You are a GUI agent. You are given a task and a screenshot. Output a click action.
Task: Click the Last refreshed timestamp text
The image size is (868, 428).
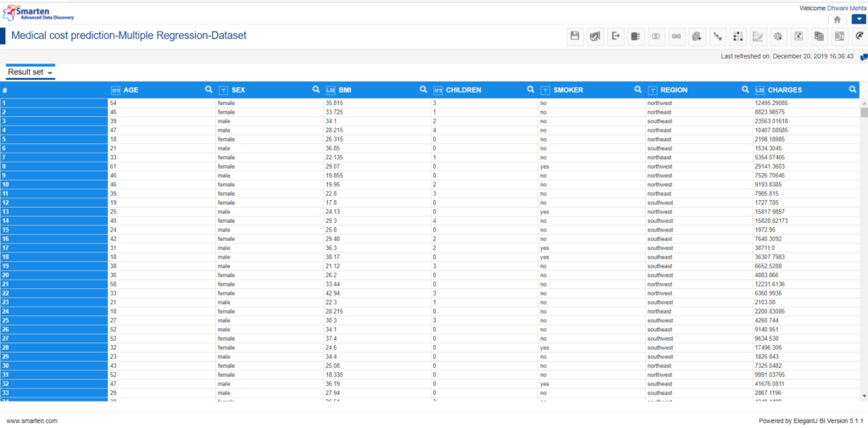(787, 57)
